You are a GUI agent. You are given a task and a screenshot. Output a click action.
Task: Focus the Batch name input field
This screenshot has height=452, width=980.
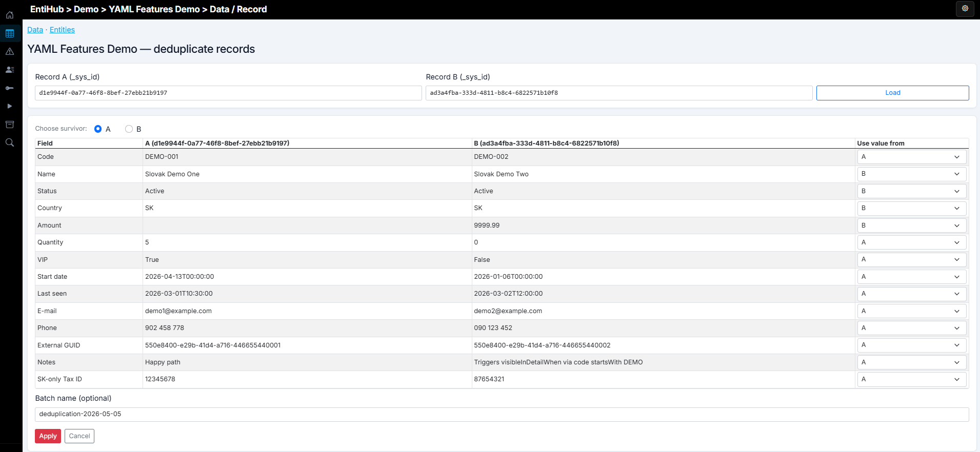click(x=502, y=414)
